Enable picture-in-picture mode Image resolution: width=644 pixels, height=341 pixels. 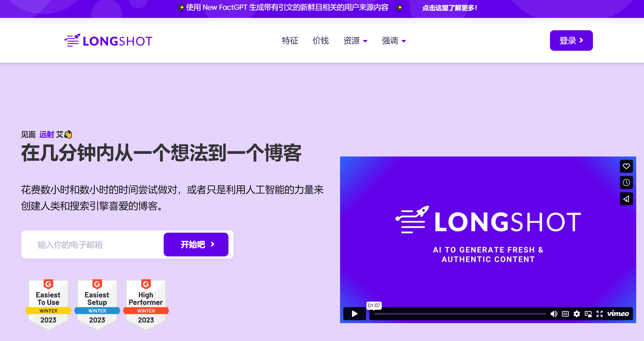click(588, 314)
